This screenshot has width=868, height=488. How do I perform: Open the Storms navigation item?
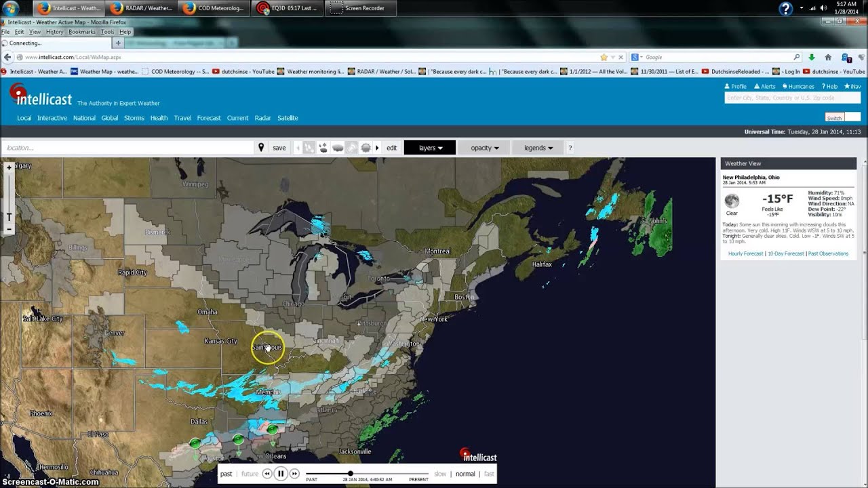coord(134,118)
